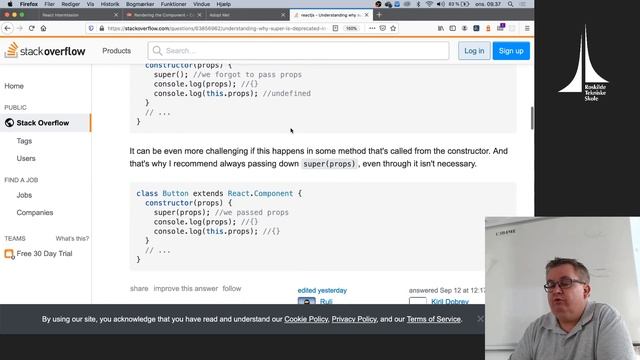The height and width of the screenshot is (360, 640).
Task: Click the Wi-Fi status icon
Action: click(x=429, y=4)
